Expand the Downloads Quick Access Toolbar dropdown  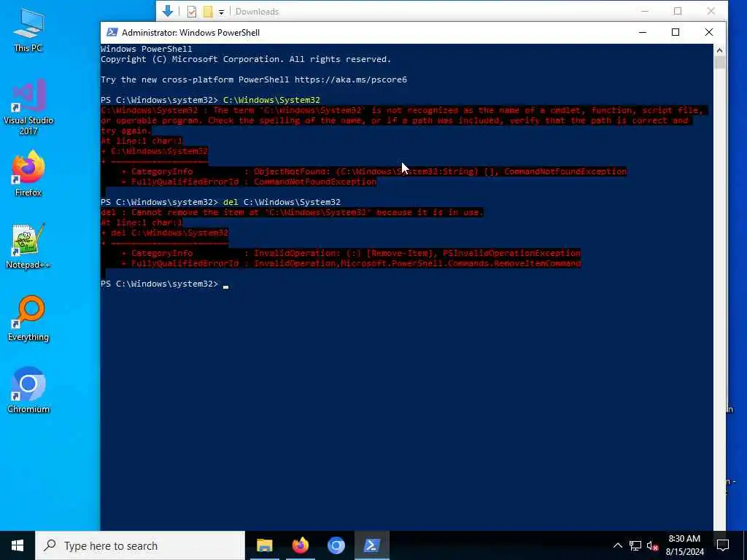pos(222,12)
